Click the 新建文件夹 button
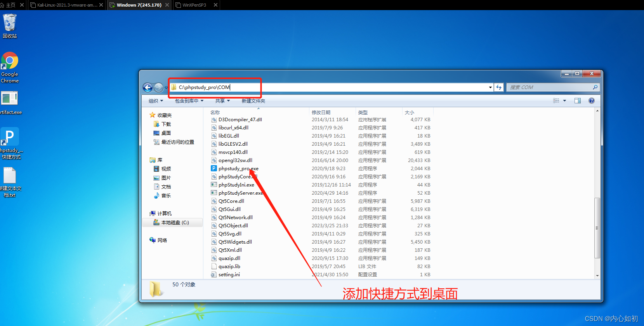Image resolution: width=644 pixels, height=326 pixels. point(253,101)
